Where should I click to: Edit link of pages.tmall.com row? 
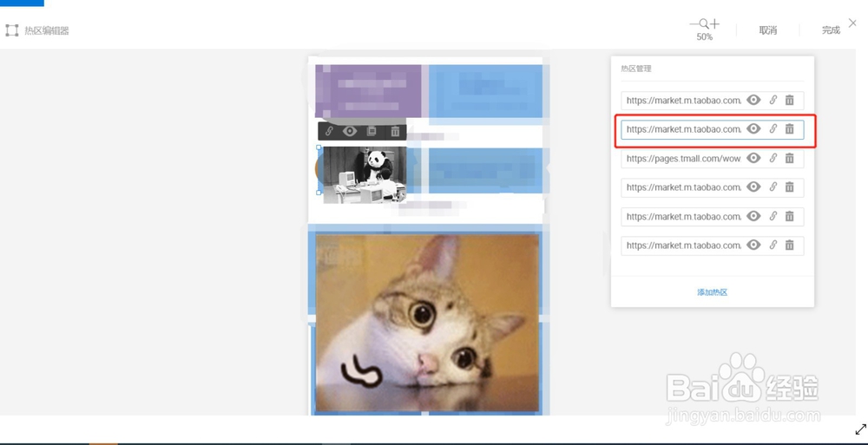(x=773, y=158)
